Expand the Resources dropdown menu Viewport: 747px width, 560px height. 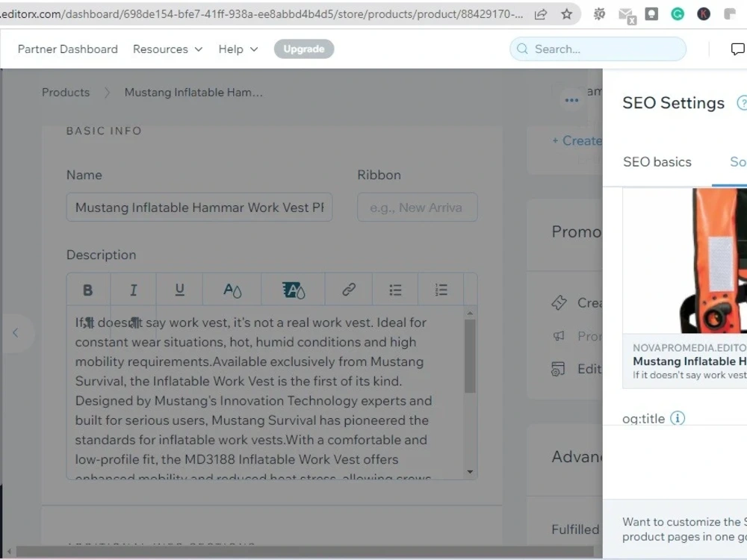[x=167, y=49]
